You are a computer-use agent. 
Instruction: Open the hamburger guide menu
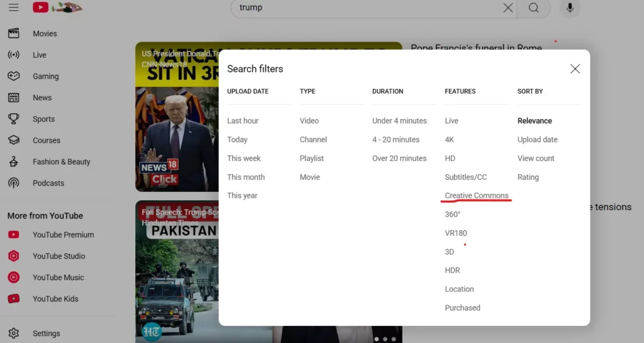pos(13,8)
